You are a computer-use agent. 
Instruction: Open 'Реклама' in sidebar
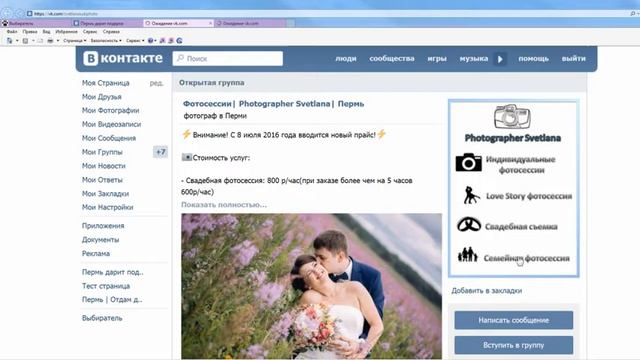pyautogui.click(x=96, y=253)
